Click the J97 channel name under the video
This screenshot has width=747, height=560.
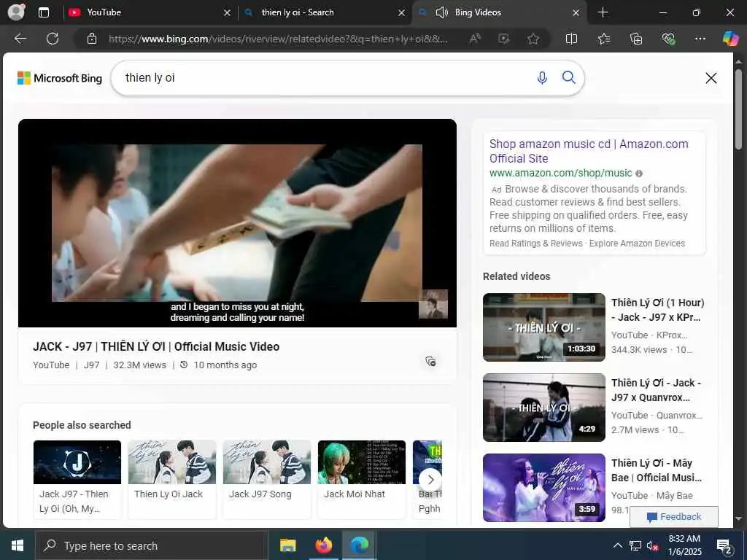point(91,365)
